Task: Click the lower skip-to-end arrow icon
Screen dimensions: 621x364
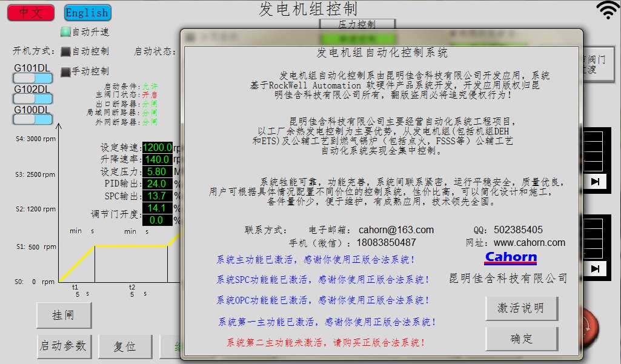Action: coord(595,268)
